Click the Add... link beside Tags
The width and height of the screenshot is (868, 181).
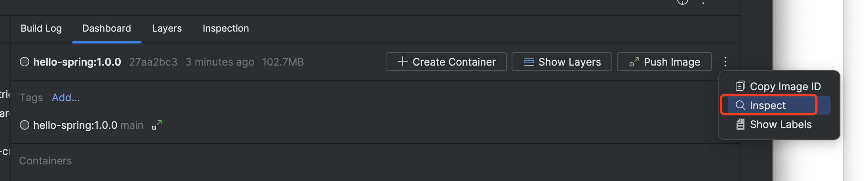pyautogui.click(x=66, y=98)
